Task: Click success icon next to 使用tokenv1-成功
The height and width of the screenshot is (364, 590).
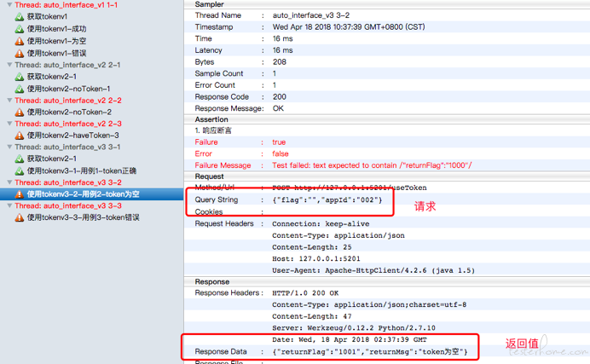Action: tap(19, 29)
